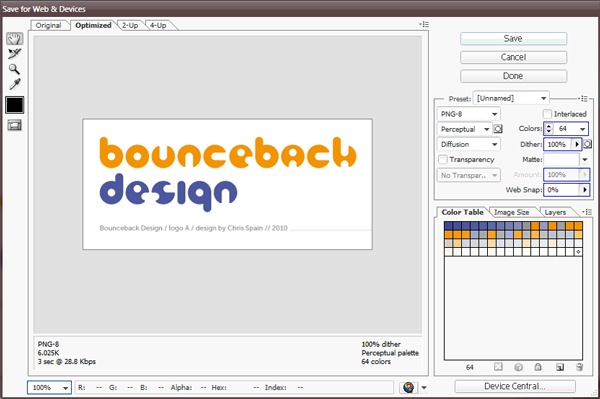Screen dimensions: 600x399
Task: Click the icon beside the Dither field
Action: tap(588, 144)
